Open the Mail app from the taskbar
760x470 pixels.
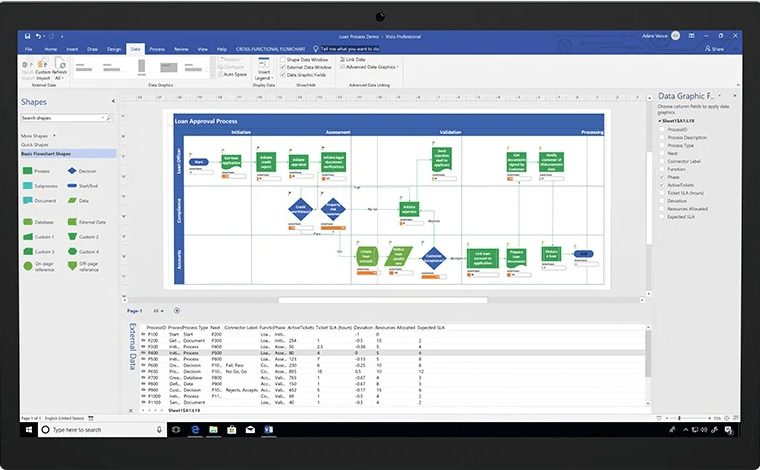pos(250,429)
